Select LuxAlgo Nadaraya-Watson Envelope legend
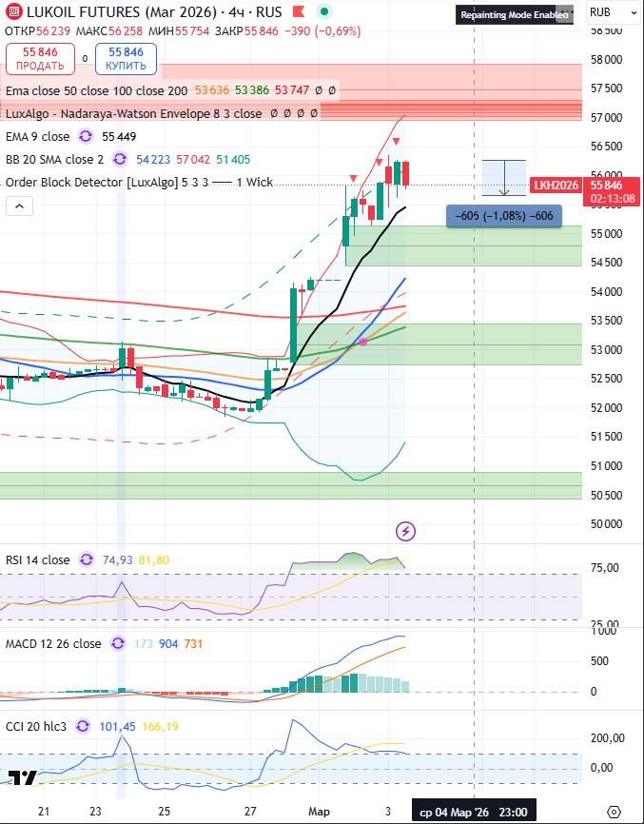This screenshot has width=644, height=824. [x=133, y=113]
